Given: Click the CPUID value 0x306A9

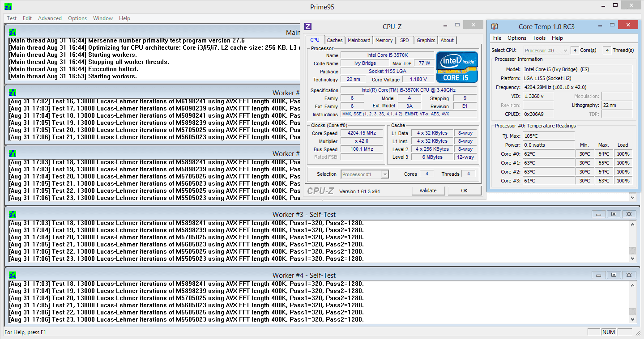Looking at the screenshot, I should point(538,114).
